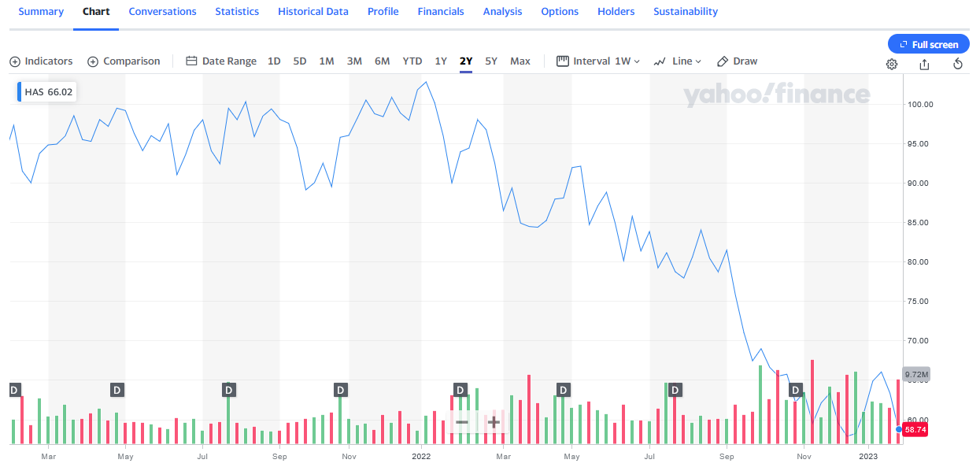Image resolution: width=980 pixels, height=467 pixels.
Task: Open the Date Range calendar picker
Action: (x=221, y=61)
